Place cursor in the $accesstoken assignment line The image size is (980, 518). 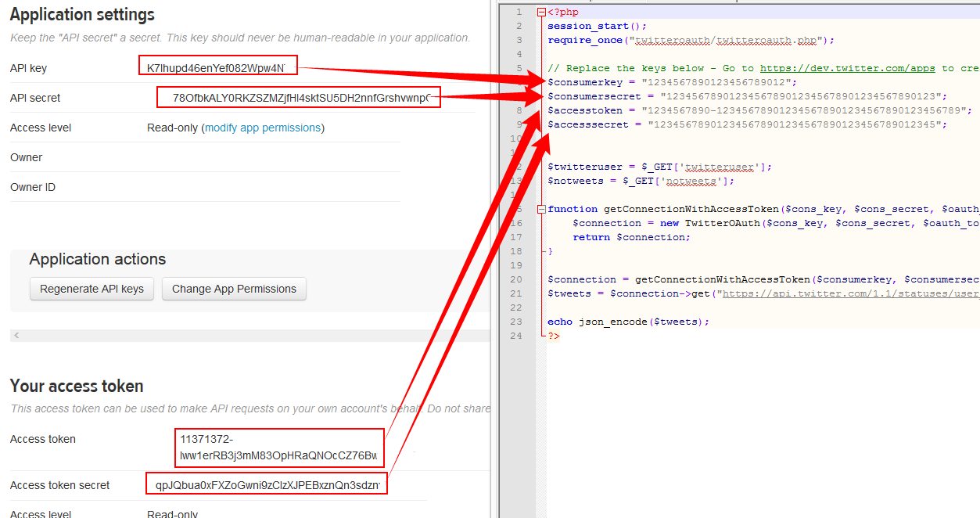759,110
